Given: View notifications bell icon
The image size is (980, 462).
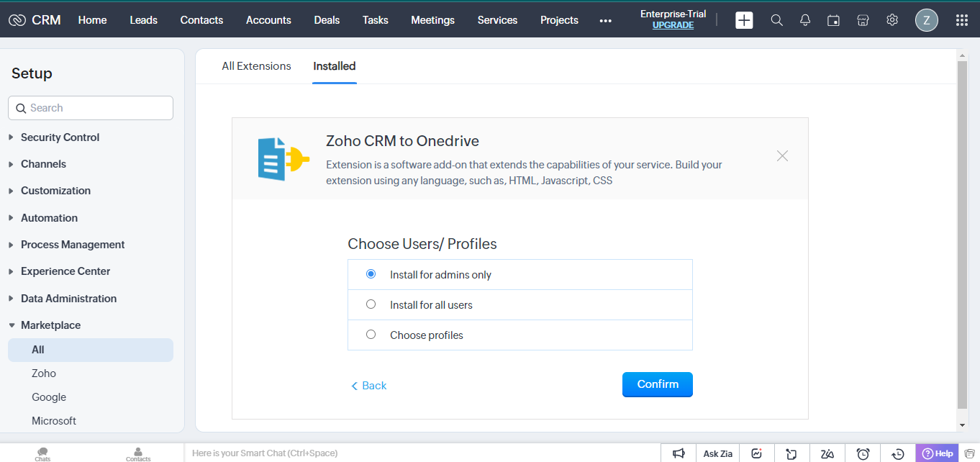Looking at the screenshot, I should [x=805, y=20].
